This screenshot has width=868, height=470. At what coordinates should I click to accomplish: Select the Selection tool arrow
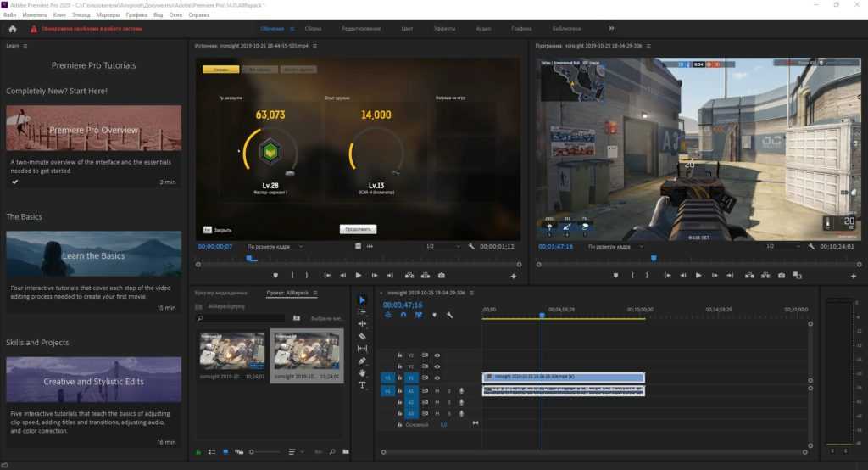(362, 299)
